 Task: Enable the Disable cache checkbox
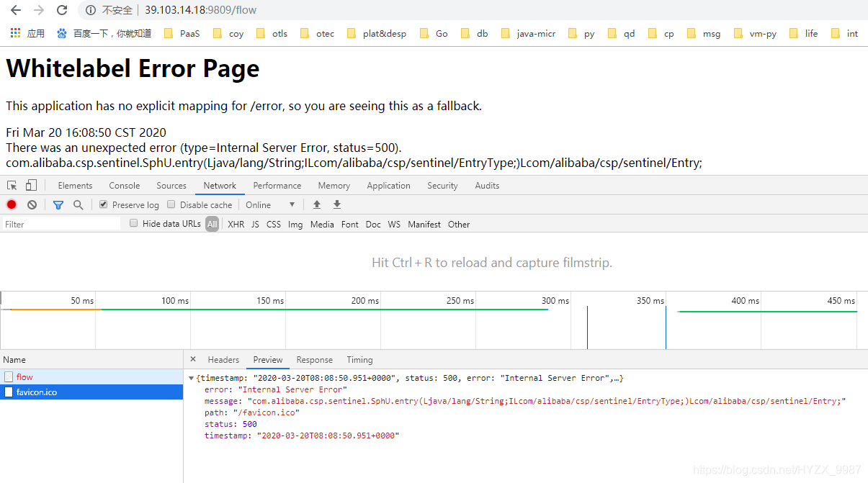click(171, 204)
